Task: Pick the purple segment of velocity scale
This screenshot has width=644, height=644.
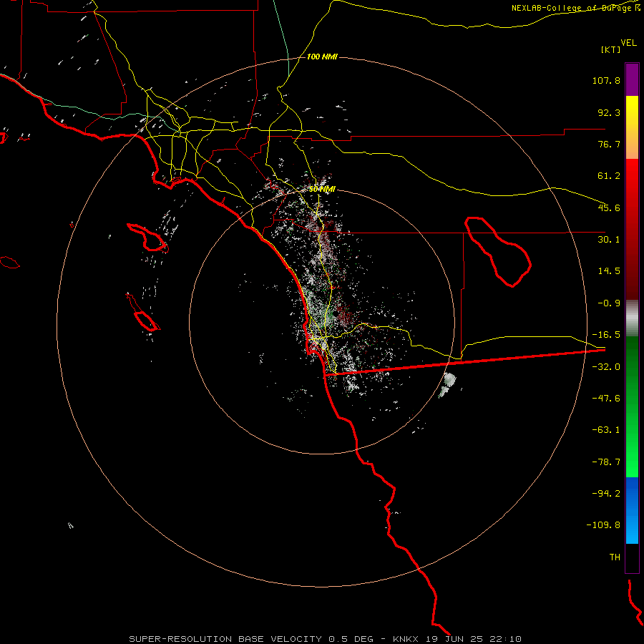Action: click(632, 79)
